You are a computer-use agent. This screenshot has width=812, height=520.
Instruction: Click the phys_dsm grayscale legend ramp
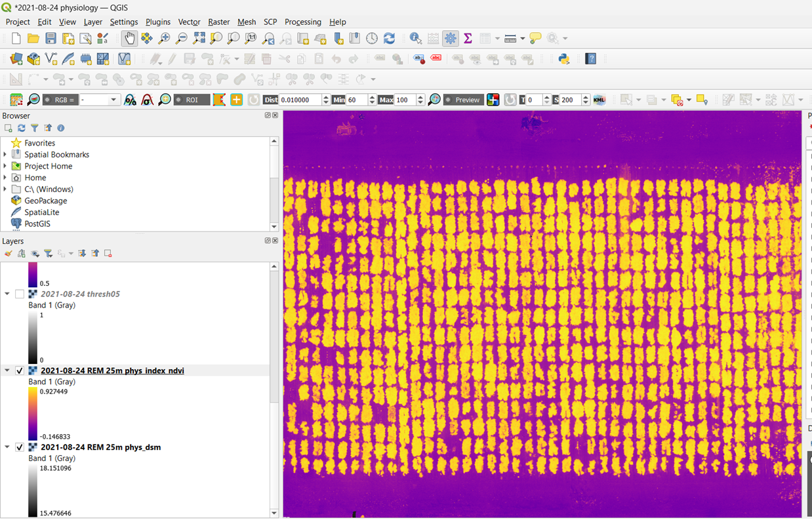pyautogui.click(x=33, y=490)
